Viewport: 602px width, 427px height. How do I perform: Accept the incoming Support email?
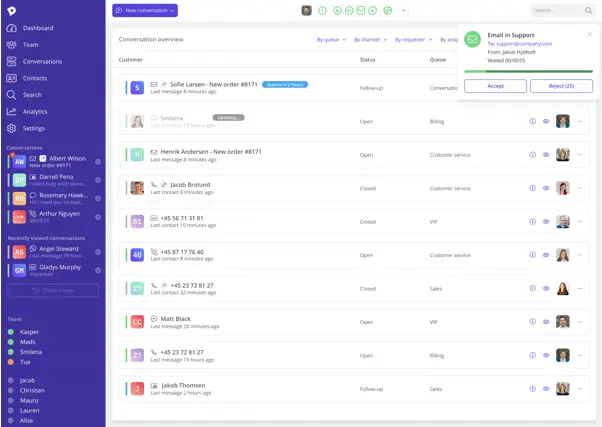coord(495,86)
